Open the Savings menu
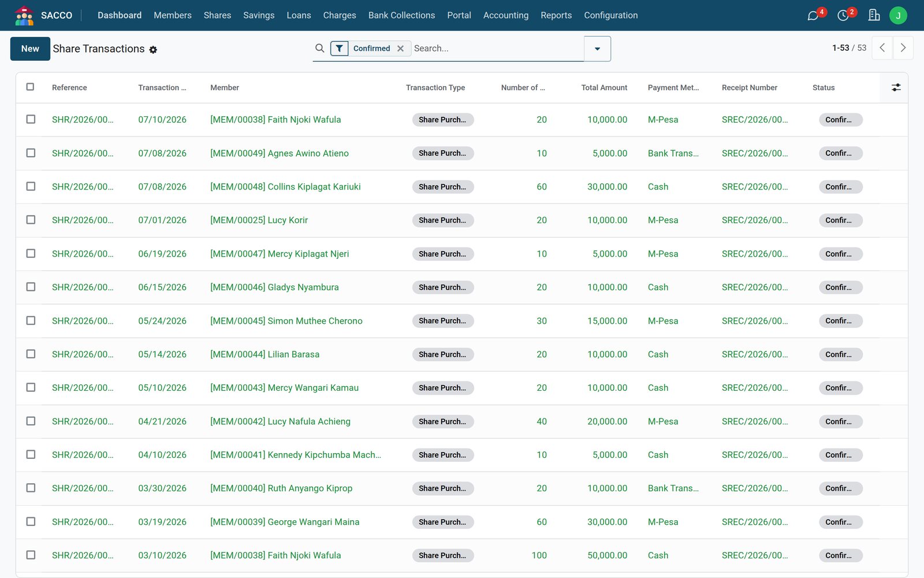 click(259, 16)
